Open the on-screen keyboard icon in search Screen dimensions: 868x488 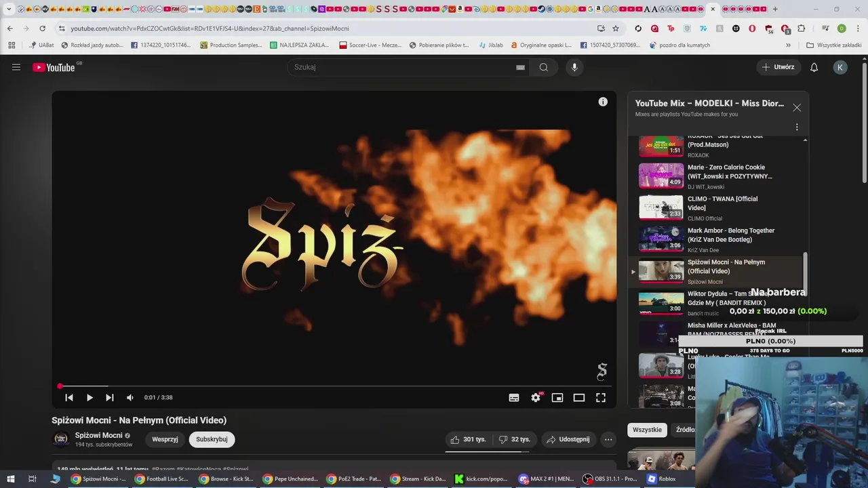point(520,67)
